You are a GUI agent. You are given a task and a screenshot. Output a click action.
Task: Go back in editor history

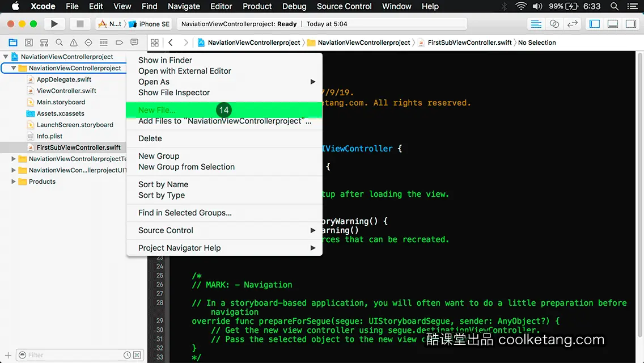click(x=171, y=43)
